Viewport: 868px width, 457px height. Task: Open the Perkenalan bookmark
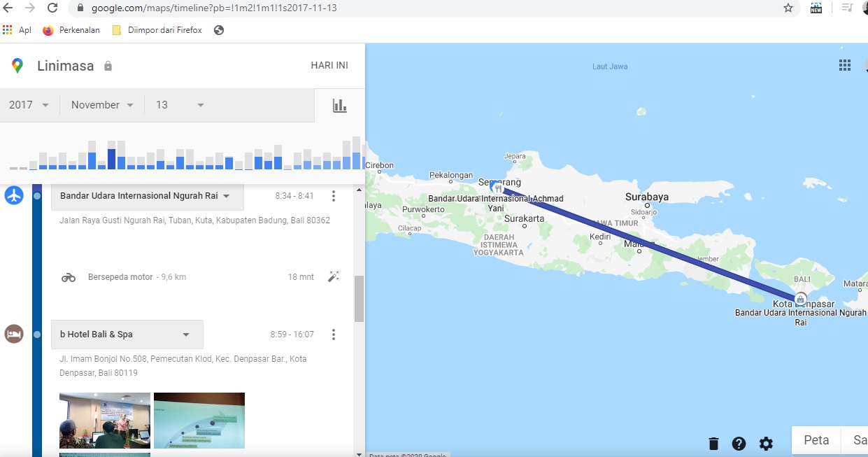click(x=71, y=30)
